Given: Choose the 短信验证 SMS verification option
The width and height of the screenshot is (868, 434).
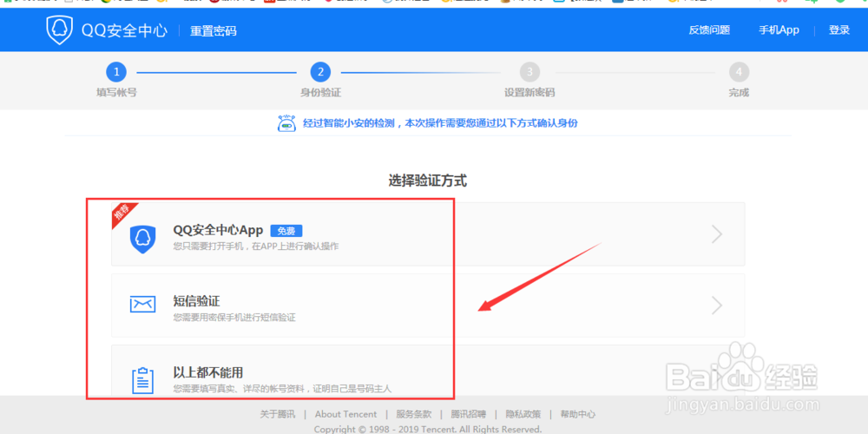Looking at the screenshot, I should (x=428, y=305).
